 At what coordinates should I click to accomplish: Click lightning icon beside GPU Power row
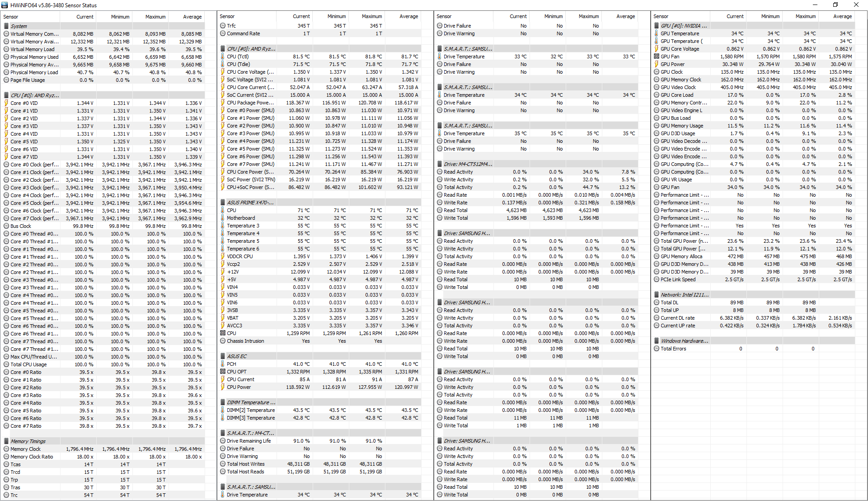[x=657, y=64]
